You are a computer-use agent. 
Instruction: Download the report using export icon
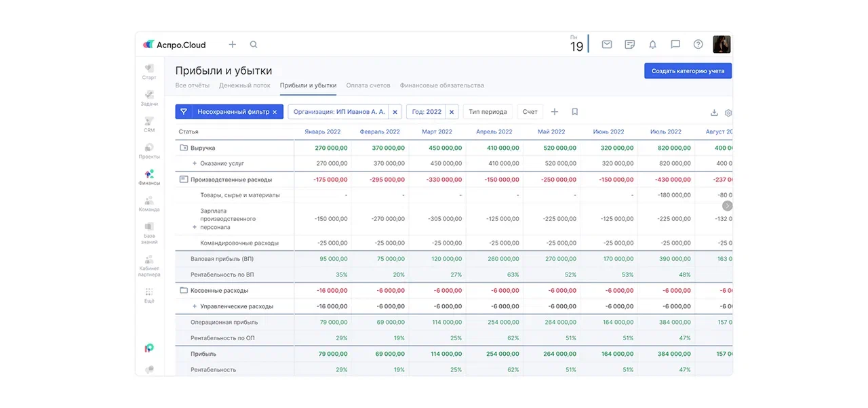click(714, 113)
